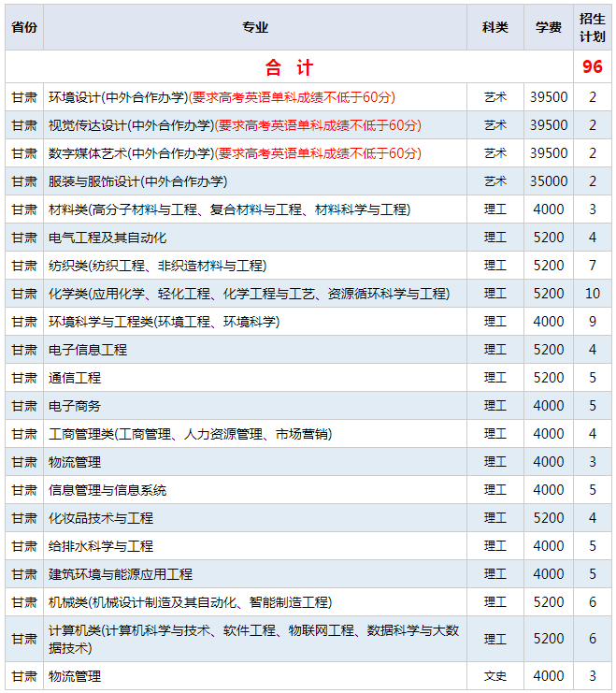Select 物流管理 in the 文史 row

pyautogui.click(x=255, y=676)
